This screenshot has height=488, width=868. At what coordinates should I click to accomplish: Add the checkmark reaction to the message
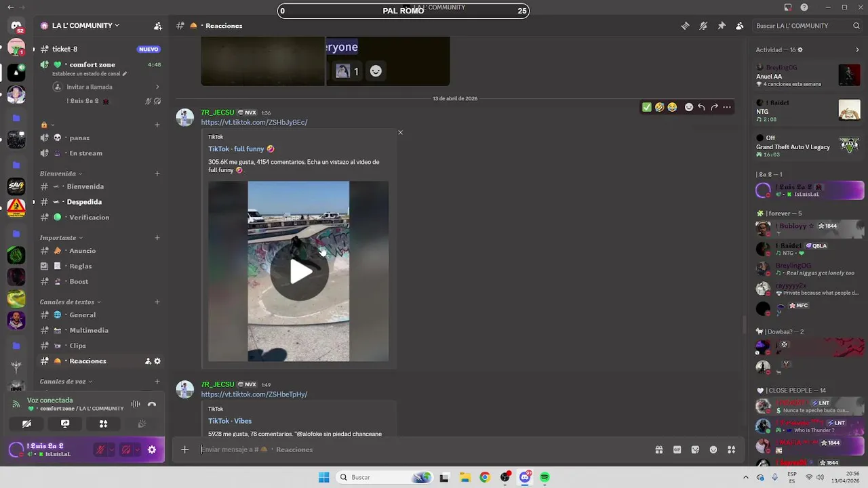pyautogui.click(x=647, y=107)
